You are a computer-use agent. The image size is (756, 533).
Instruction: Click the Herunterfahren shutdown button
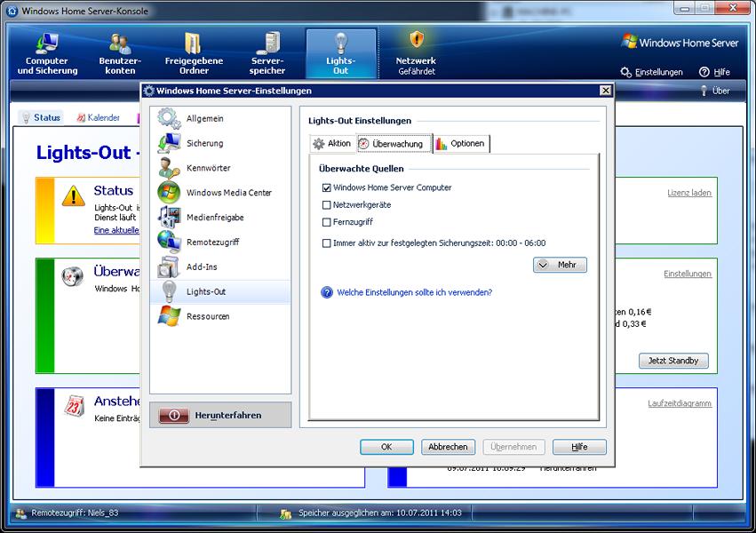220,416
